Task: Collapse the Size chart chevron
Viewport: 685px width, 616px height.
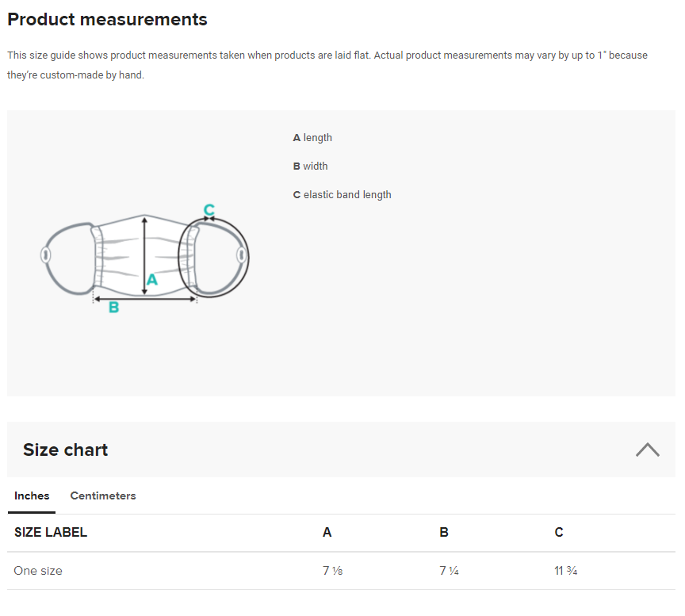Action: [x=648, y=450]
